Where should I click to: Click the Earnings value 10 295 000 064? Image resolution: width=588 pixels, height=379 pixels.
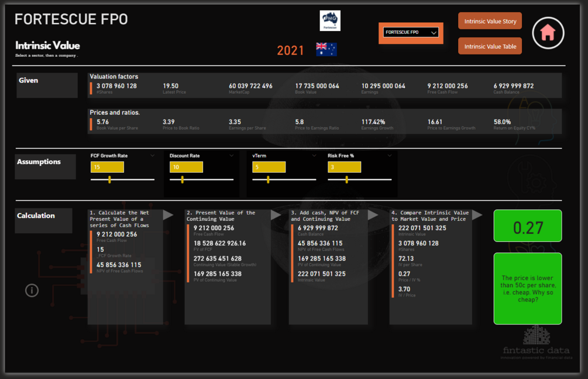click(383, 86)
